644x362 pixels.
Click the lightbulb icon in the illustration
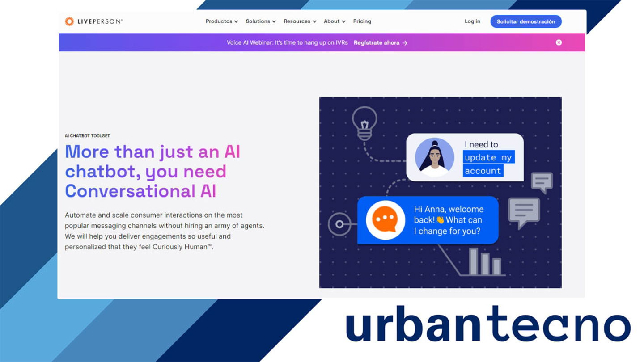[x=364, y=123]
